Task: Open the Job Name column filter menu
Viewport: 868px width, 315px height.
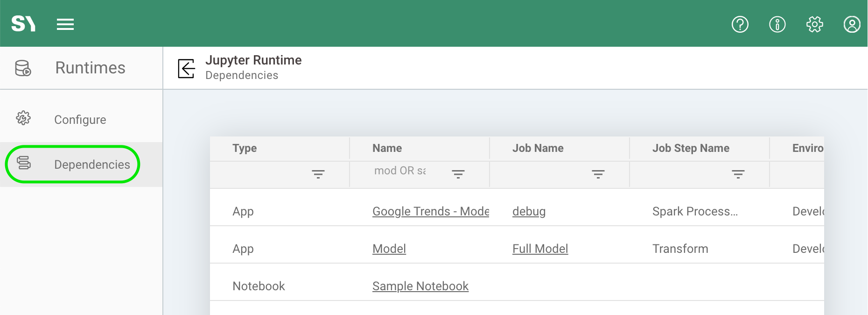Action: coord(598,174)
